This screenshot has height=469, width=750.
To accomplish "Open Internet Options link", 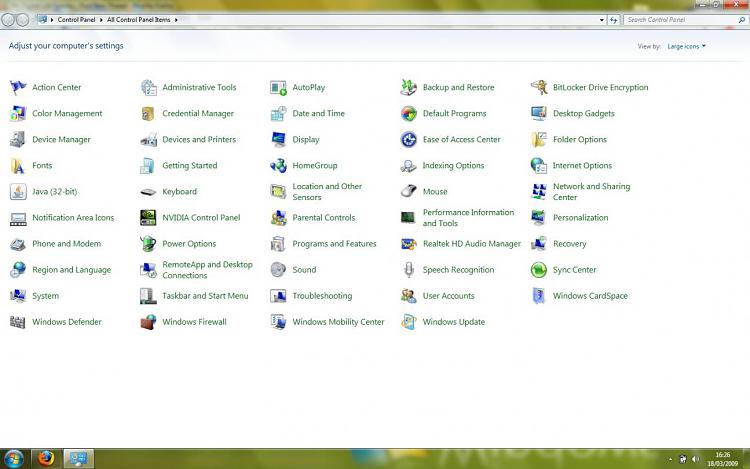I will 582,165.
